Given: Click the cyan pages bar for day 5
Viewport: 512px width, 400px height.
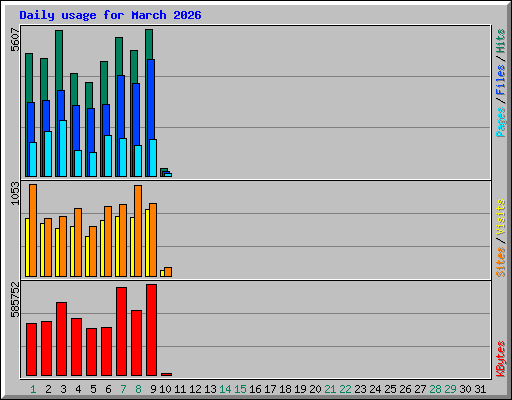Looking at the screenshot, I should (x=93, y=164).
